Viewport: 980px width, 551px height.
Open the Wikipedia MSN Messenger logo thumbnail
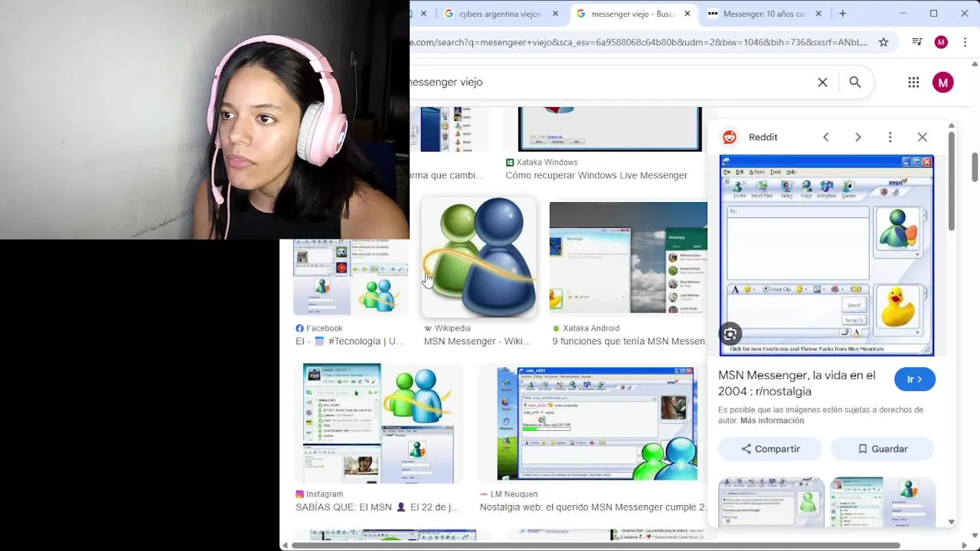pyautogui.click(x=479, y=257)
